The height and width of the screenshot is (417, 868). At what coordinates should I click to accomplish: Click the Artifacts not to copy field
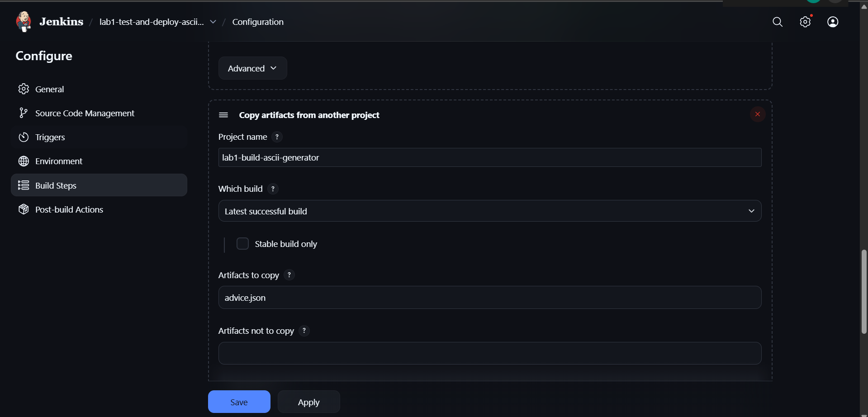click(x=489, y=353)
